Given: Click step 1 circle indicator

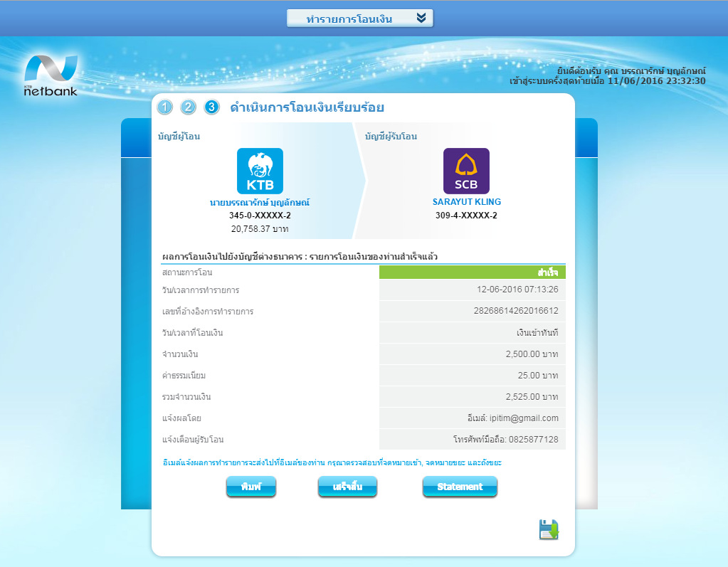Looking at the screenshot, I should pos(165,107).
